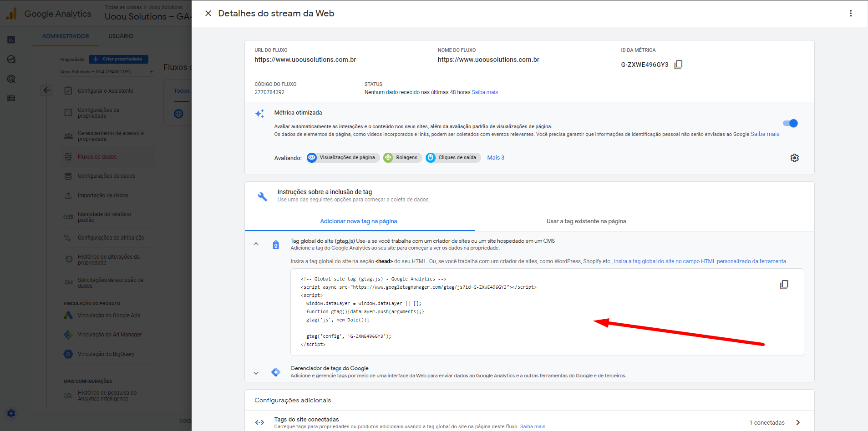Select stream URL text https://www.uoousolutions.com.br
This screenshot has width=868, height=431.
pos(305,60)
